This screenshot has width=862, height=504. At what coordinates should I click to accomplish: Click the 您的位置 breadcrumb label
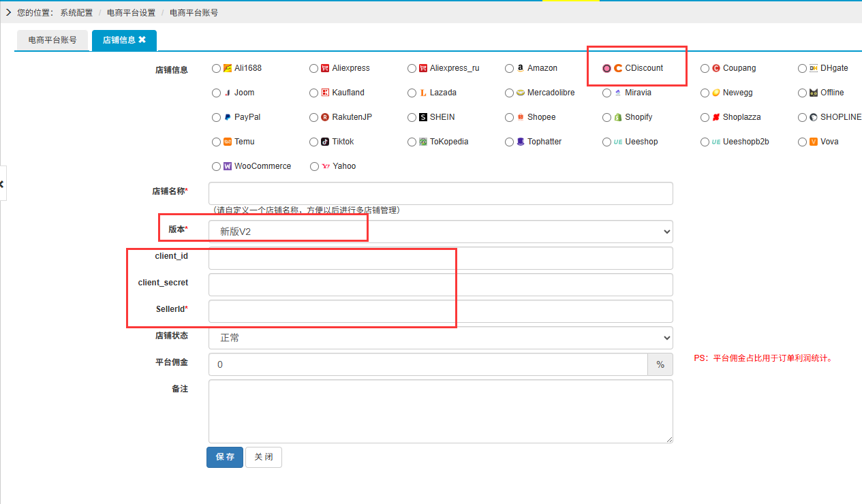click(35, 12)
